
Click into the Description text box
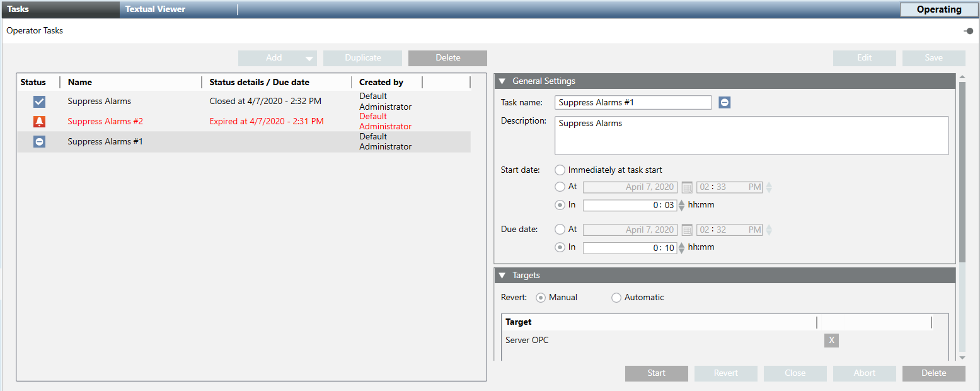coord(751,136)
